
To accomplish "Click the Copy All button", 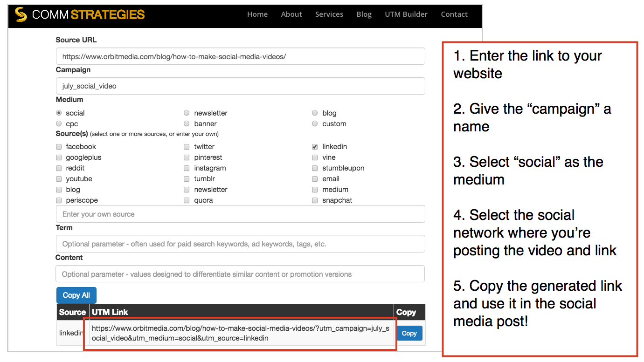I will coord(76,295).
